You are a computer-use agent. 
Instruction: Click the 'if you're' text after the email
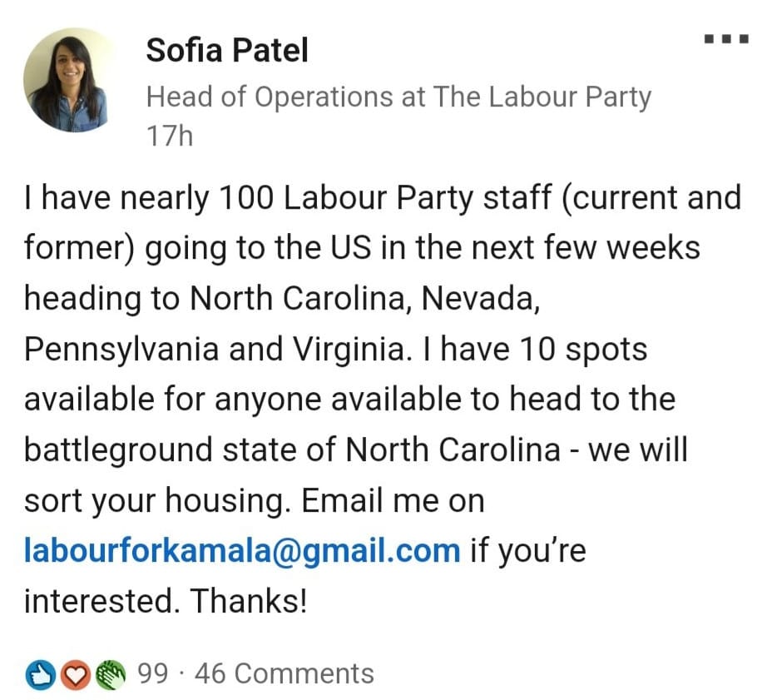[527, 550]
